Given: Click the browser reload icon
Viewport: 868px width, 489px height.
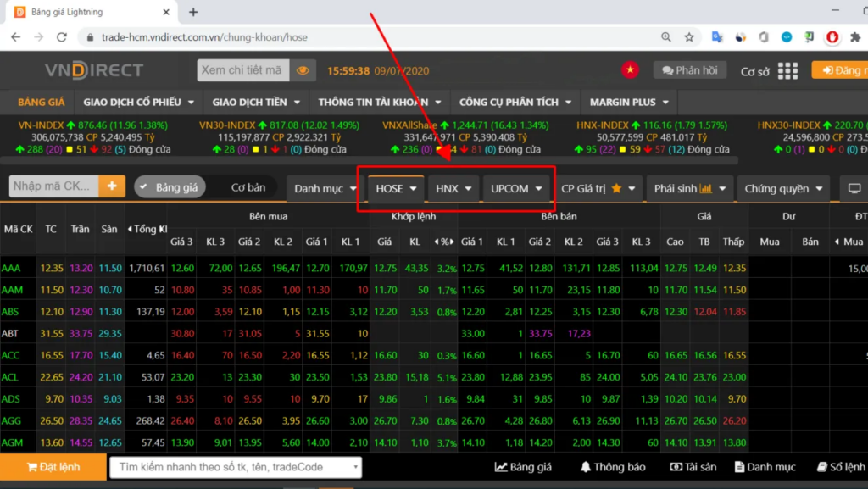Looking at the screenshot, I should click(61, 37).
